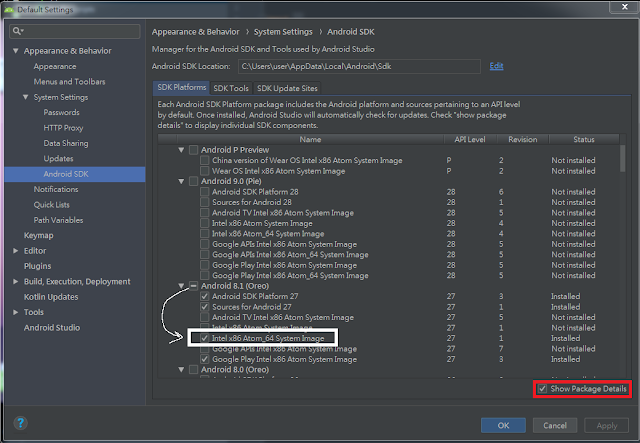
Task: Check Sources for Android 28
Action: (205, 202)
